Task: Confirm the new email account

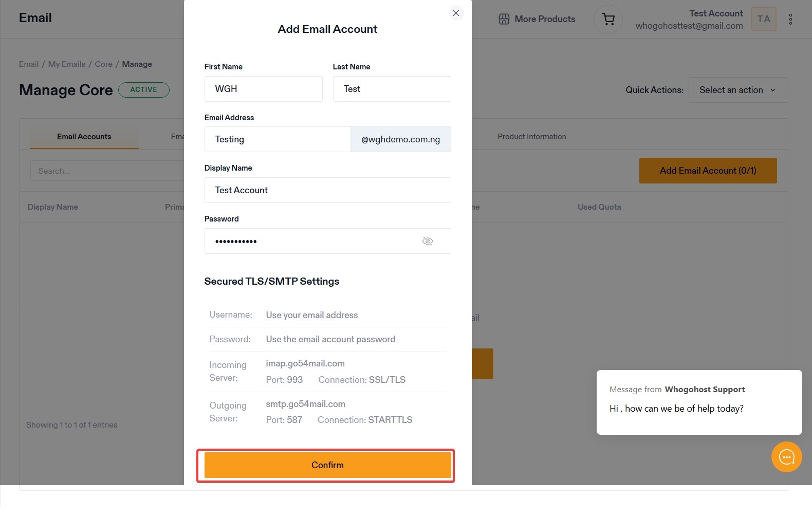Action: point(327,465)
